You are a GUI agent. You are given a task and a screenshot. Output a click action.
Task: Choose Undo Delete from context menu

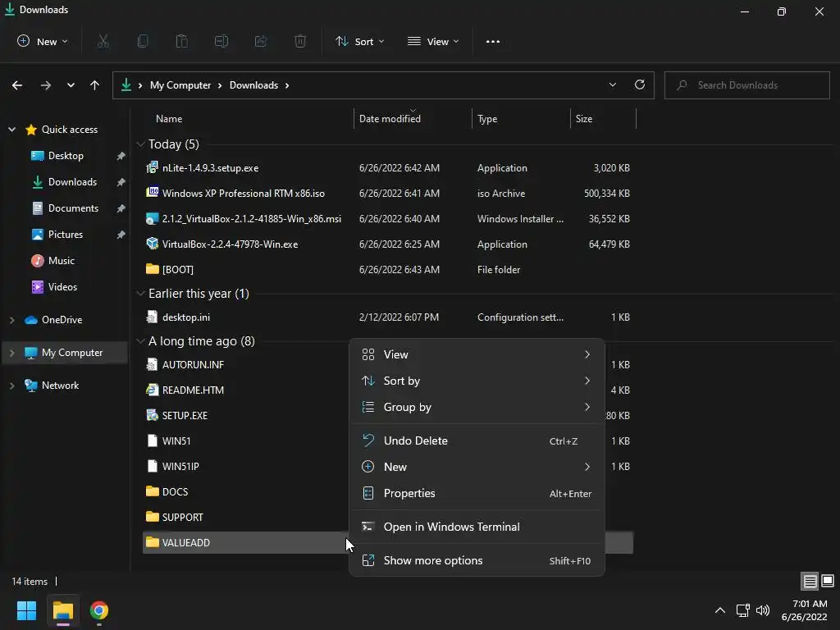click(x=477, y=441)
